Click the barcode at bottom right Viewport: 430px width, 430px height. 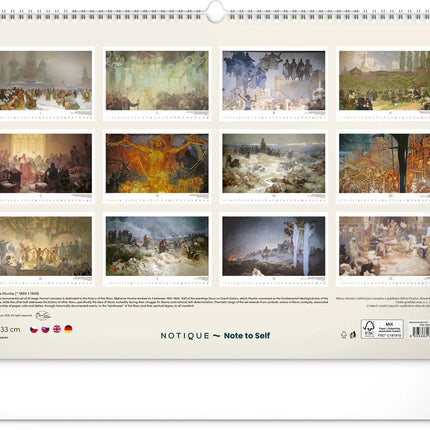coord(421,331)
